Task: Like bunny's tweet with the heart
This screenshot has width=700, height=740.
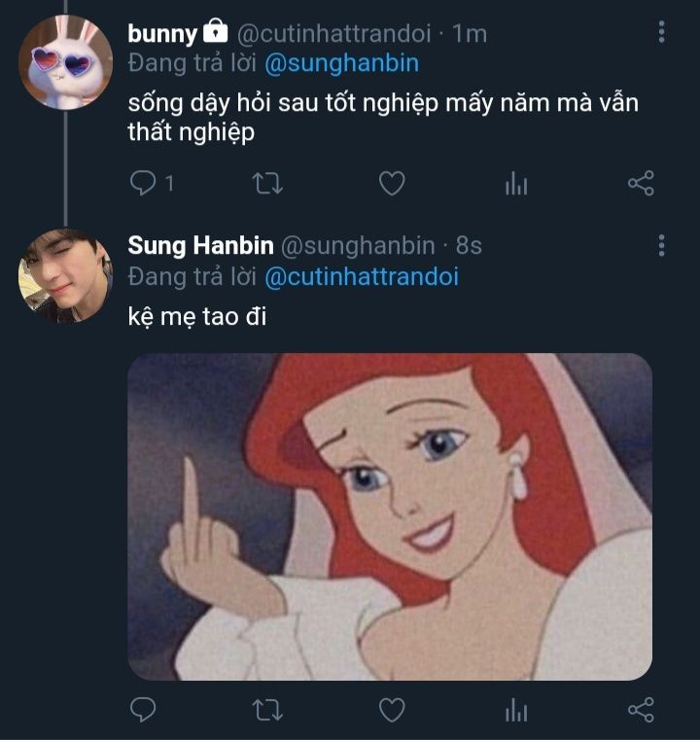Action: click(391, 183)
